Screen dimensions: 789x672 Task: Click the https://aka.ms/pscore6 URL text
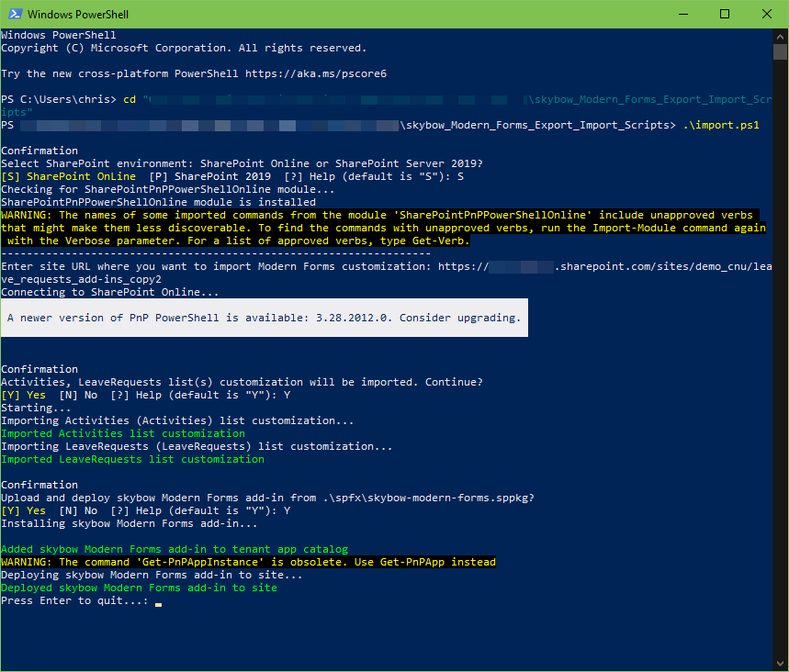pos(316,74)
